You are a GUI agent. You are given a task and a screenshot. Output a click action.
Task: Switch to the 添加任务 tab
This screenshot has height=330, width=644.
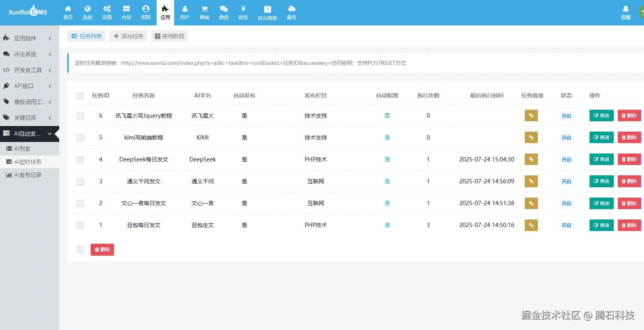pyautogui.click(x=128, y=36)
